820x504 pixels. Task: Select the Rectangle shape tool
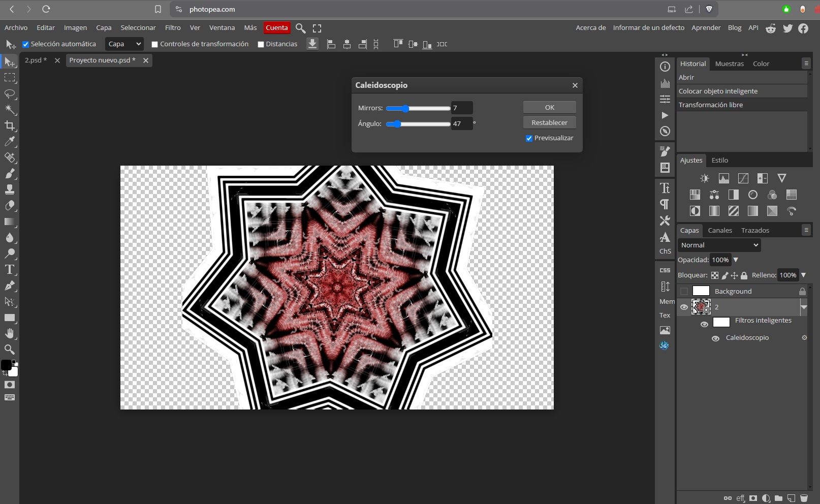click(x=10, y=318)
